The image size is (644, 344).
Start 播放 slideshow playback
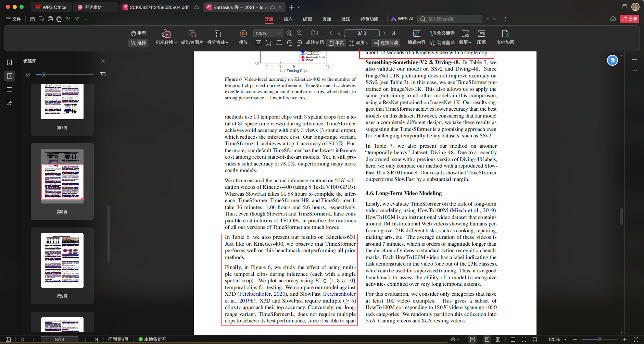243,38
